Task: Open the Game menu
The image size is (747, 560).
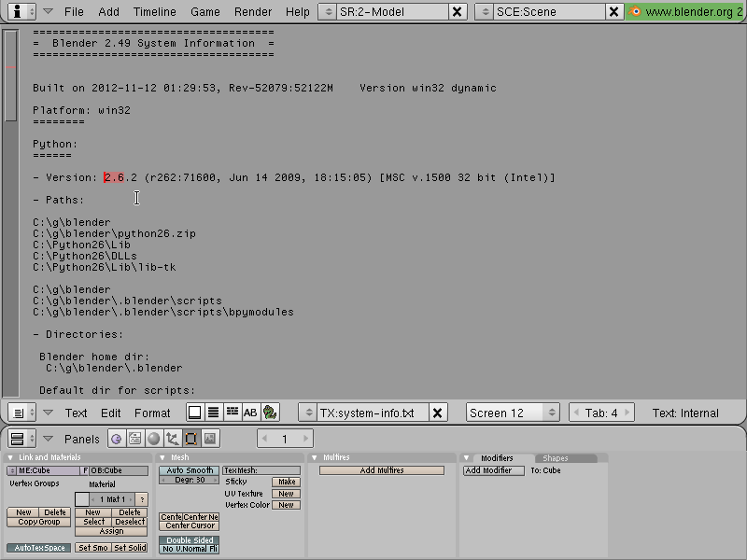Action: 204,11
